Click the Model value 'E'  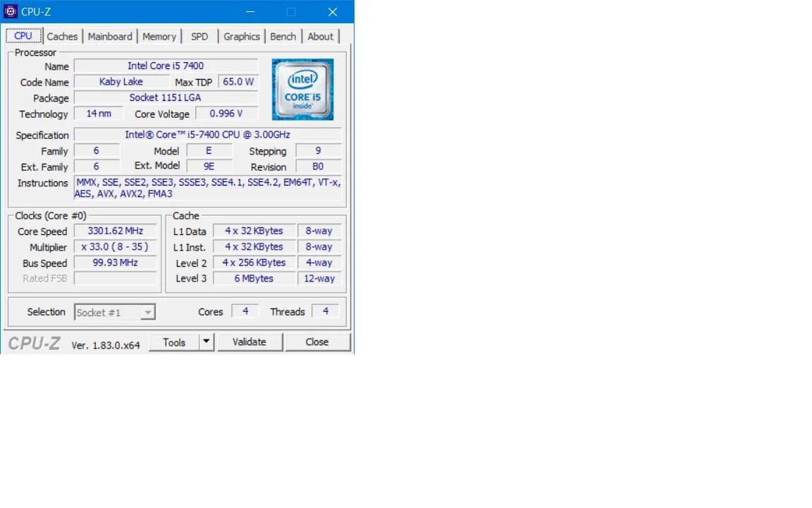point(209,150)
